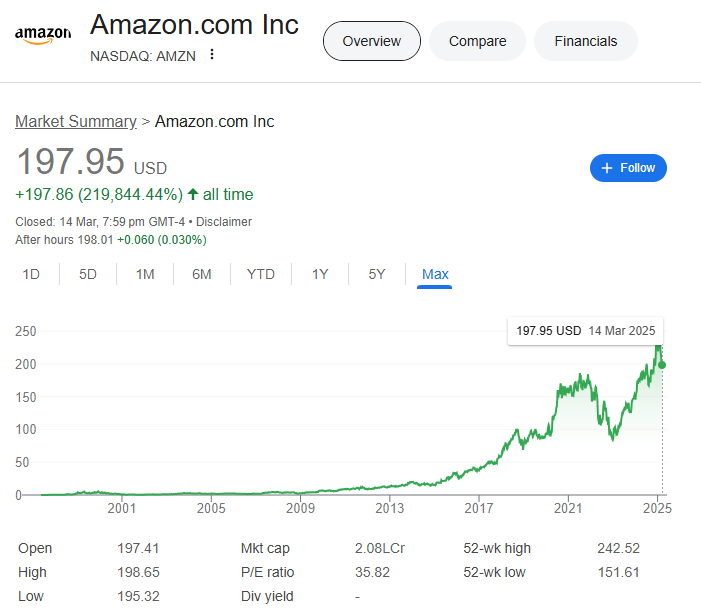The height and width of the screenshot is (611, 701).
Task: Show the 1M chart range
Action: click(x=145, y=274)
